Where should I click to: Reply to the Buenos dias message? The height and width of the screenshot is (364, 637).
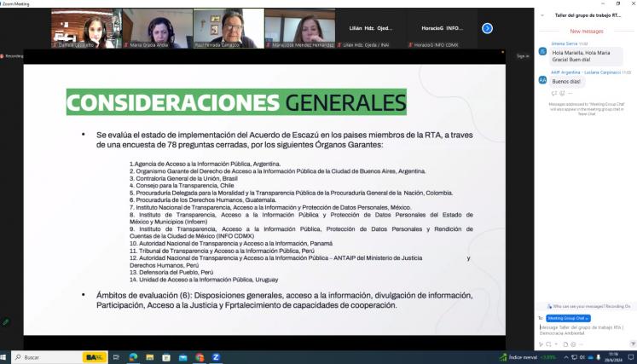pos(554,93)
